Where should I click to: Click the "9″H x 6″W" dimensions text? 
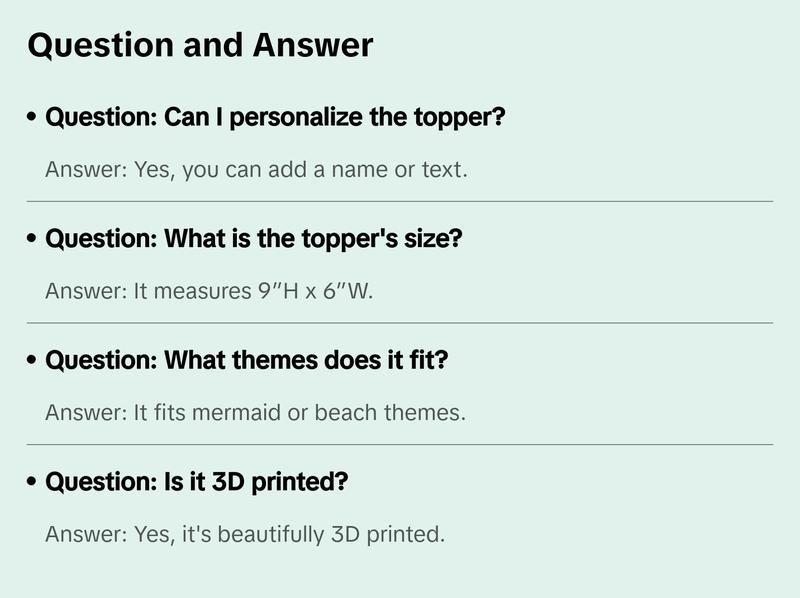pyautogui.click(x=313, y=292)
